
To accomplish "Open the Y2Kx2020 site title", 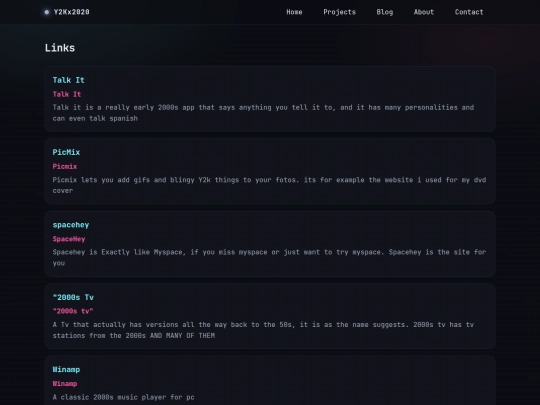I will pos(72,12).
